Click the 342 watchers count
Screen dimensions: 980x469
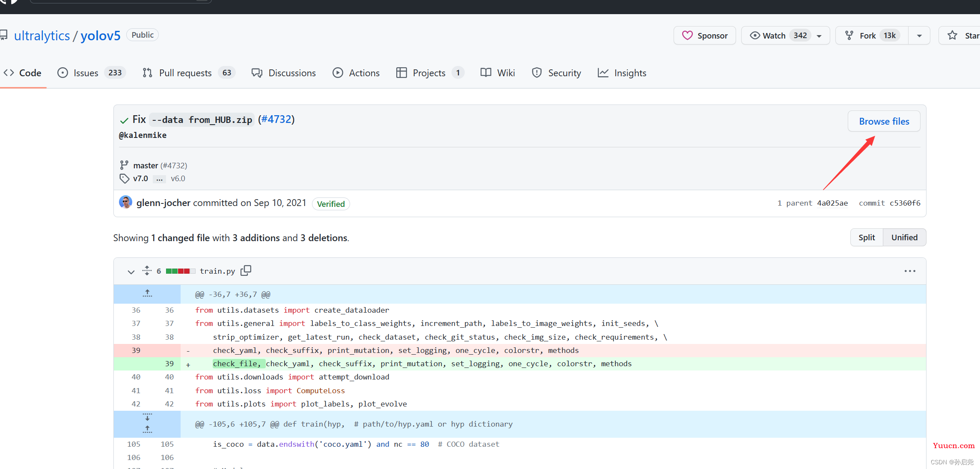[800, 36]
